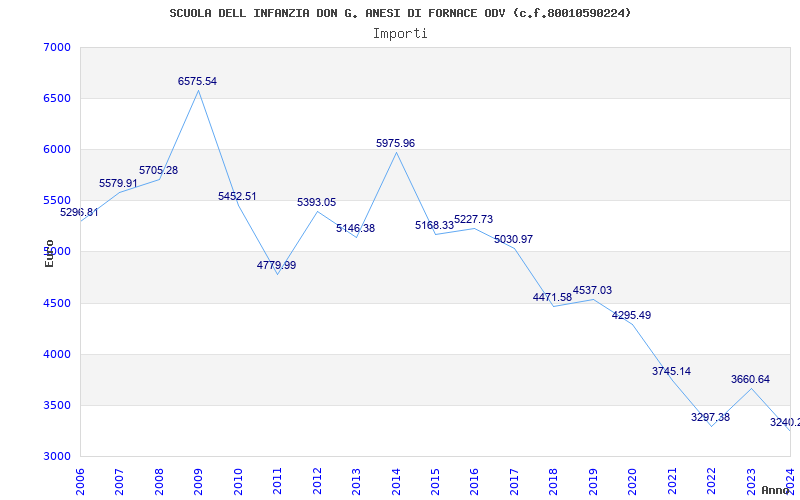
Task: Select the 3660.64 data label
Action: click(x=751, y=380)
